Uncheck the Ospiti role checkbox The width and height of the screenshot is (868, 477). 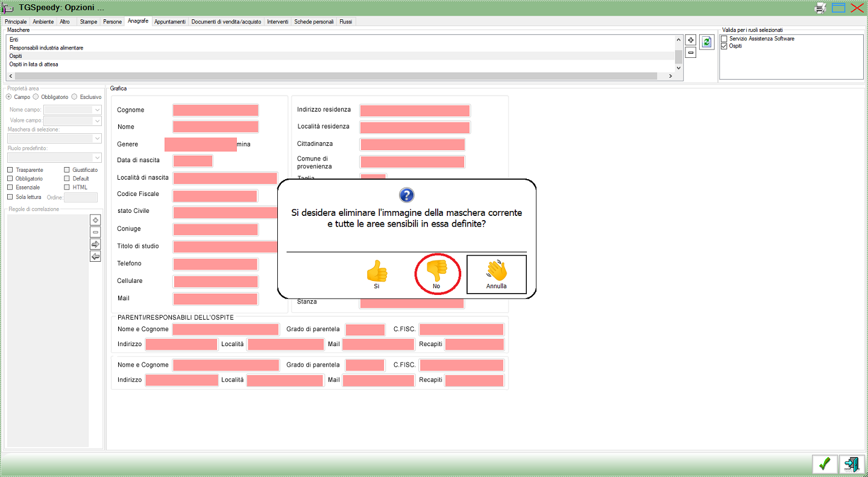tap(725, 46)
